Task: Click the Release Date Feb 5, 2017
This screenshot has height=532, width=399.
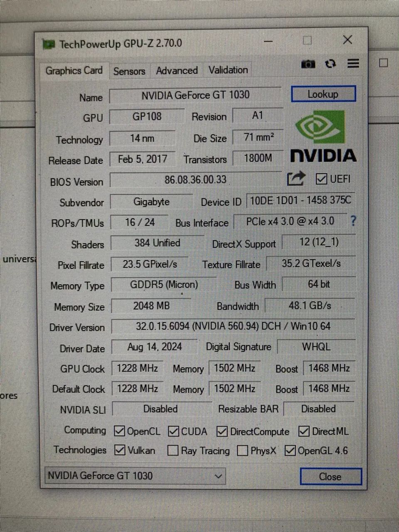Action: [x=143, y=159]
